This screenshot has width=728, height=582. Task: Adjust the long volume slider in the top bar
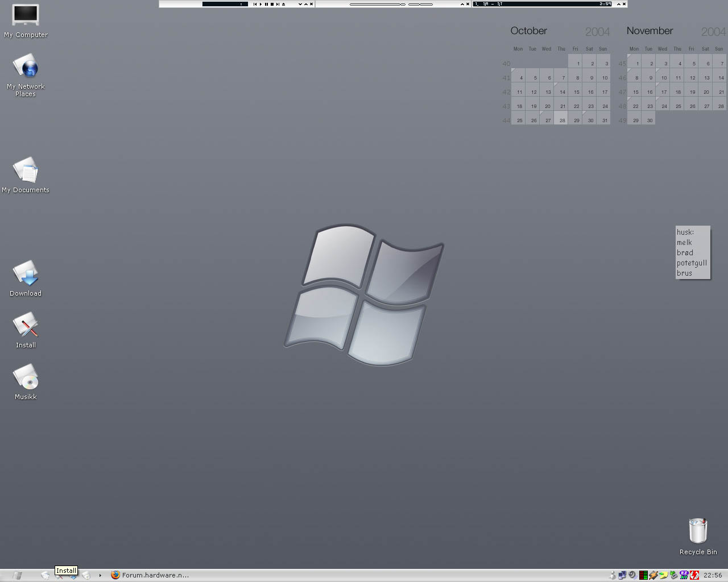[x=378, y=4]
